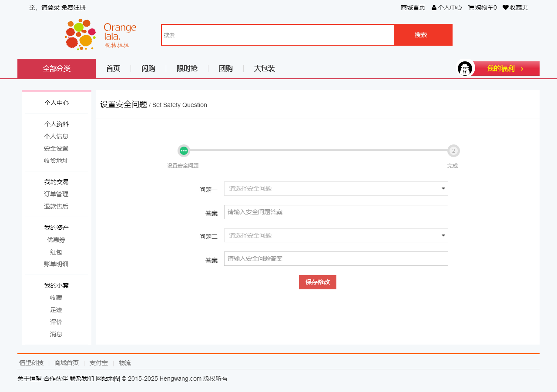This screenshot has height=392, width=557.
Task: Click the Orange lala logo
Action: pos(101,34)
